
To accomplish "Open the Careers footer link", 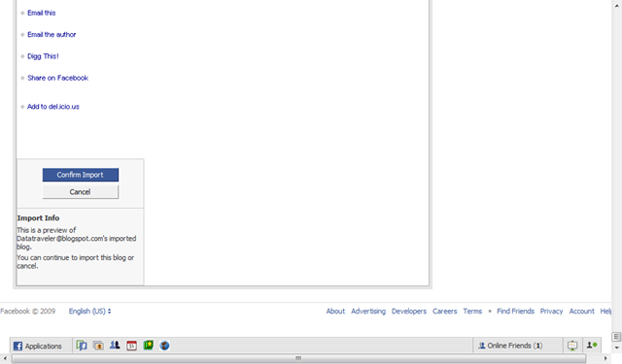I will [x=445, y=312].
